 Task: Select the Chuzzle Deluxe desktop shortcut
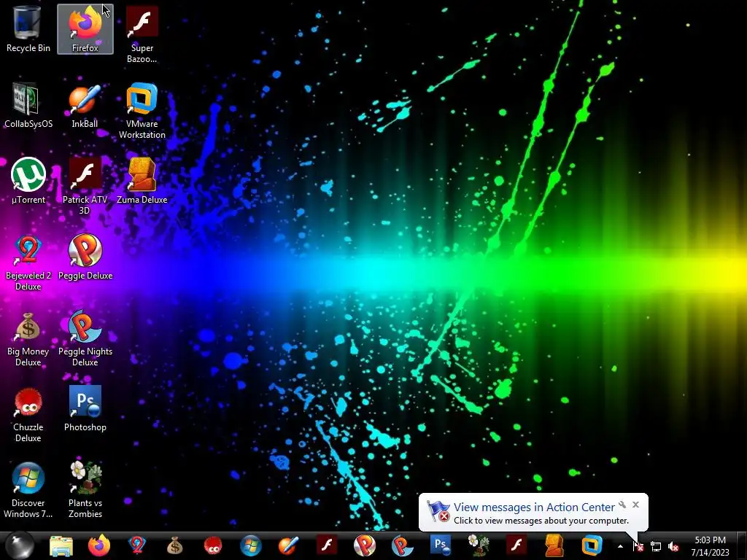(x=28, y=413)
